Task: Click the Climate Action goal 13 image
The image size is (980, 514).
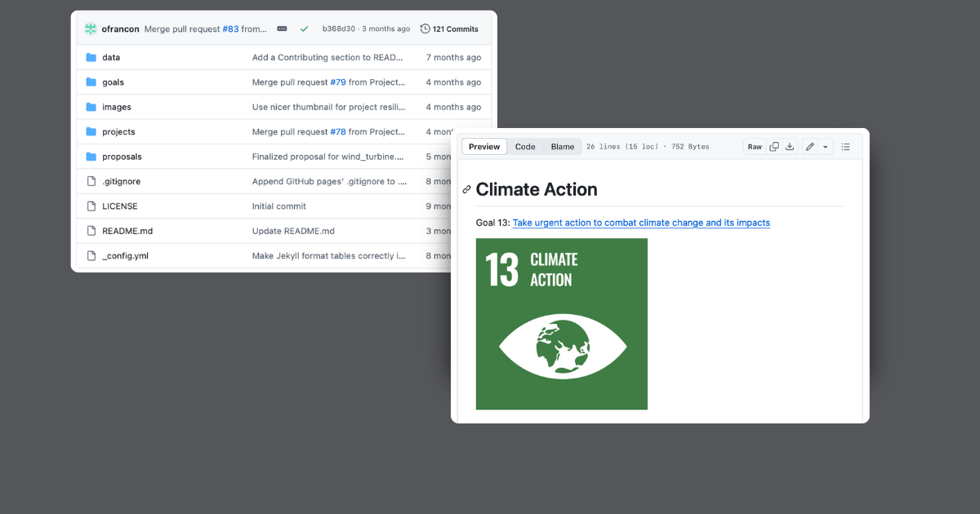Action: [562, 324]
